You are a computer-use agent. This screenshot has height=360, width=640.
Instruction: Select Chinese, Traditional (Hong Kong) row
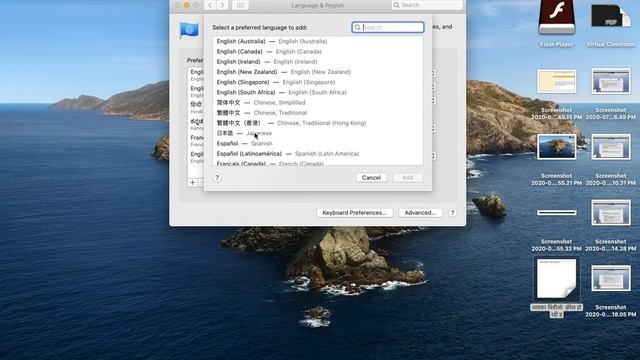(318, 123)
